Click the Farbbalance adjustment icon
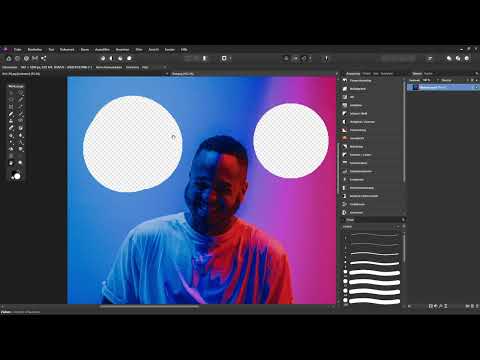Screen dimensions: 480x360 coord(345,204)
